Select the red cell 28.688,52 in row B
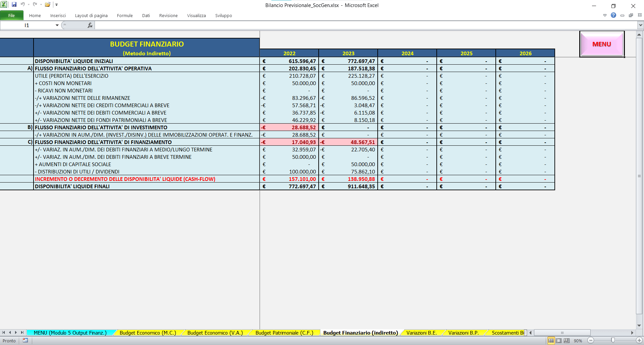The image size is (644, 345). pyautogui.click(x=289, y=127)
